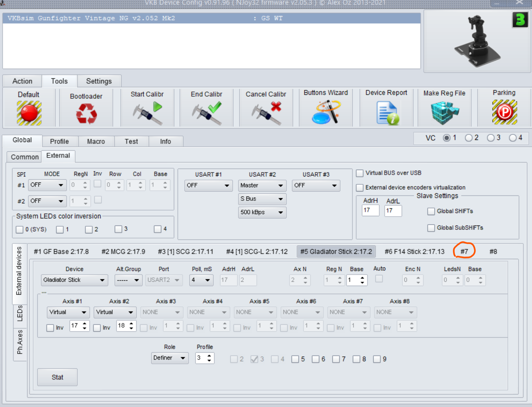Expand the 500 kBps baud rate dropdown
The height and width of the screenshot is (407, 532).
click(x=262, y=212)
